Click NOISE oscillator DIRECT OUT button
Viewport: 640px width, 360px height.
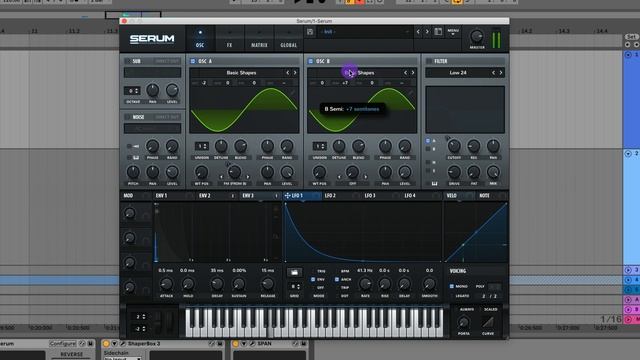[x=167, y=117]
